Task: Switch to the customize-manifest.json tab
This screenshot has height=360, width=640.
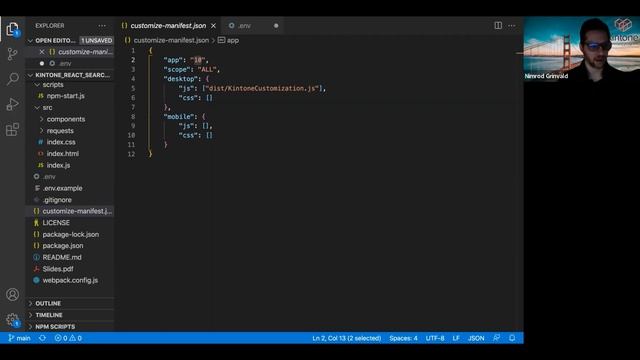Action: [168, 26]
